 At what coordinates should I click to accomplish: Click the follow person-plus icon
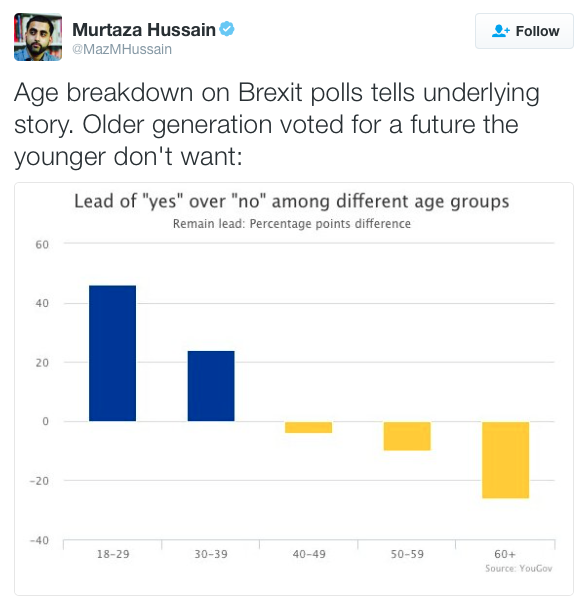pos(500,31)
